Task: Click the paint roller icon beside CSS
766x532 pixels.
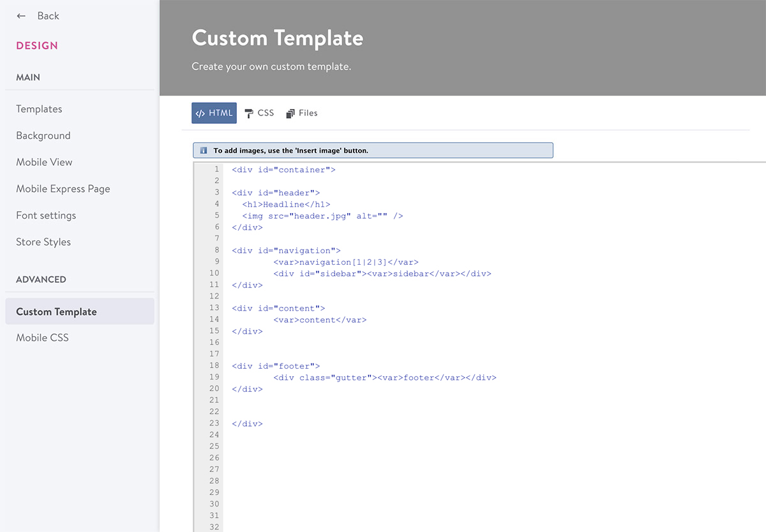Action: (248, 112)
